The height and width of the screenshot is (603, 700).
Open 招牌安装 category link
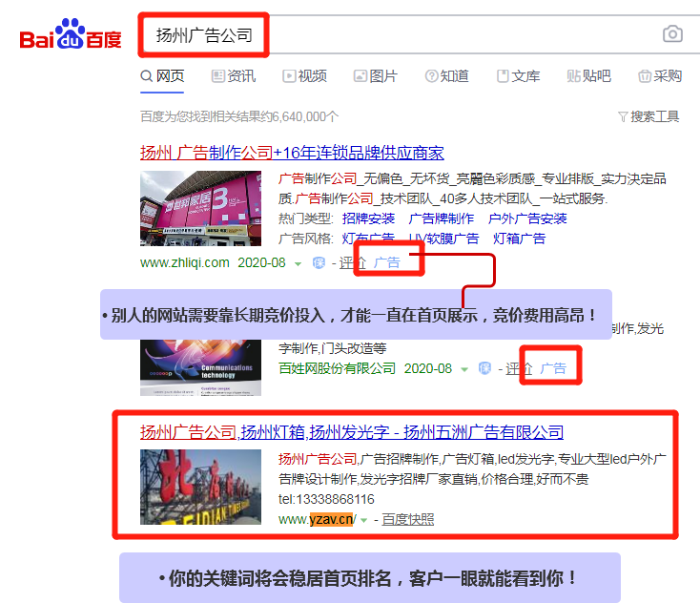(x=368, y=218)
